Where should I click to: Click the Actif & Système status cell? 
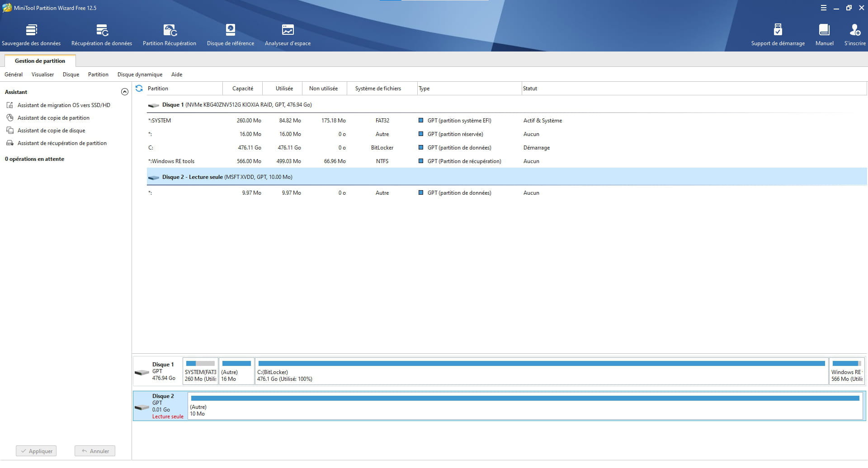coord(542,121)
